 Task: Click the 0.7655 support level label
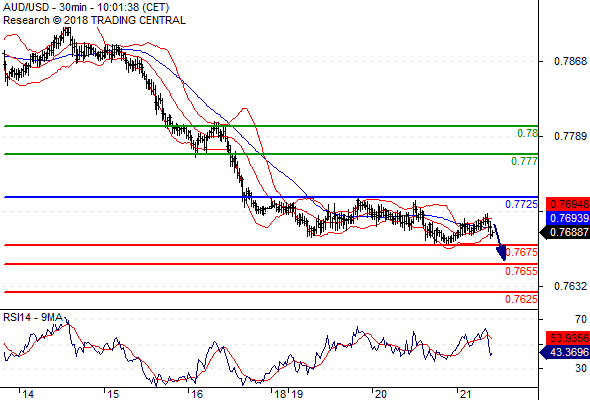(521, 271)
